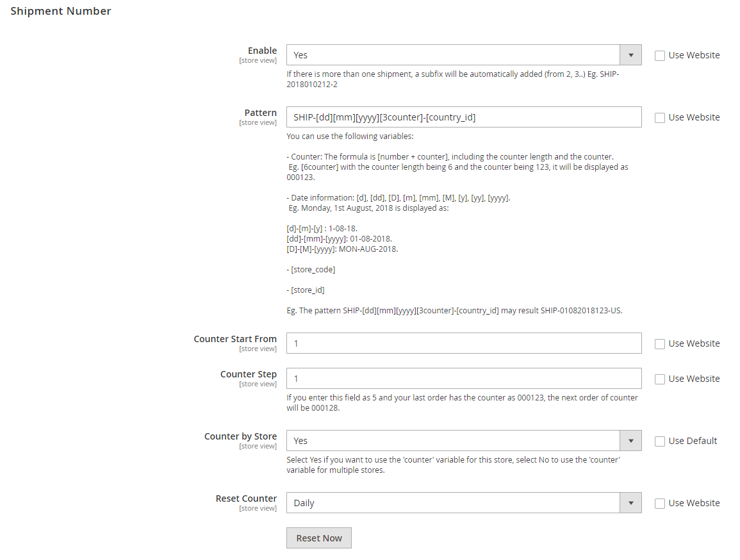Tick Use Website checkbox for Enable
This screenshot has height=560, width=740.
(x=660, y=56)
